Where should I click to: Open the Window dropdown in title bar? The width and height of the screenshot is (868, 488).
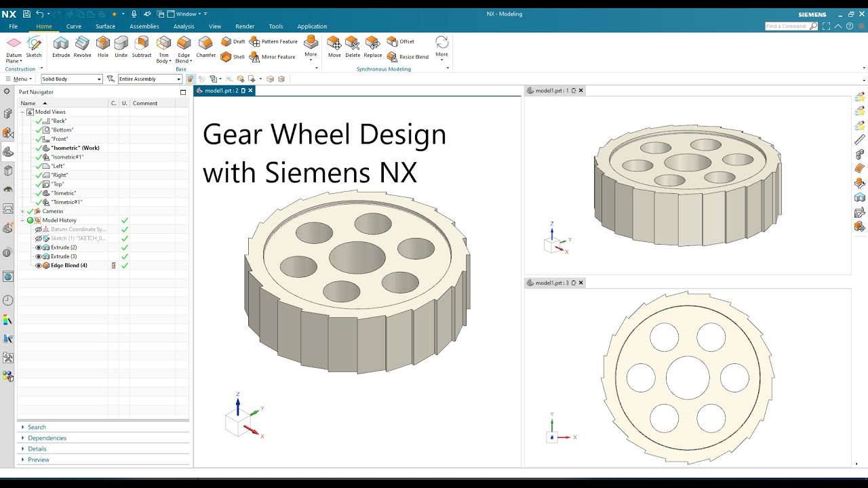(187, 14)
